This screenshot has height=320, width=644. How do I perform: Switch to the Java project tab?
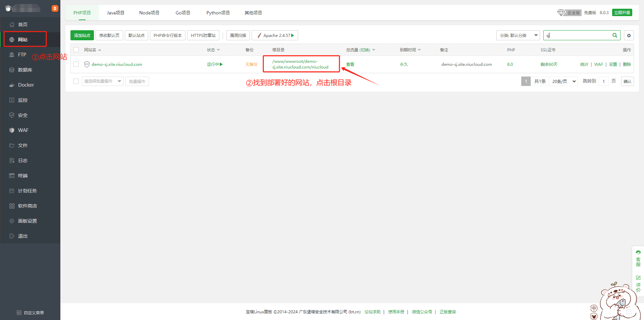(115, 13)
